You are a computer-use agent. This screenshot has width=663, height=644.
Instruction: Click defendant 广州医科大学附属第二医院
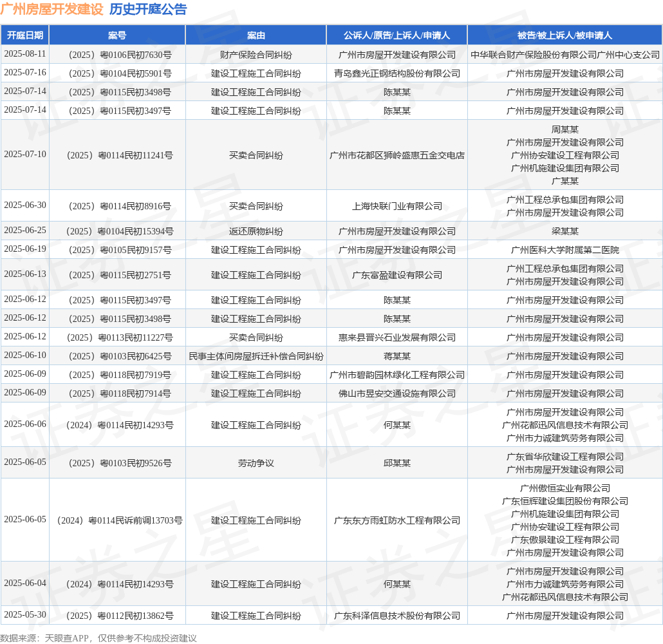click(x=565, y=250)
